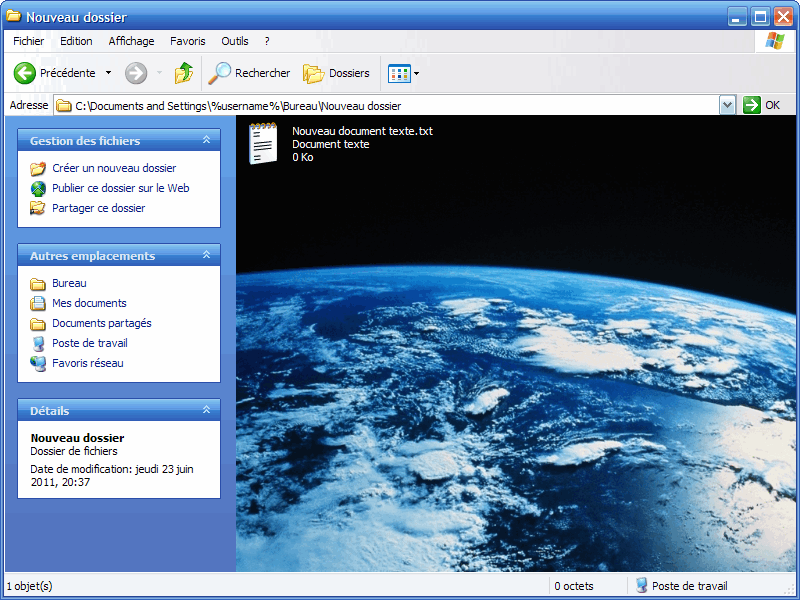This screenshot has height=600, width=800.
Task: Click the grayed Suivante forward arrow icon
Action: tap(138, 73)
